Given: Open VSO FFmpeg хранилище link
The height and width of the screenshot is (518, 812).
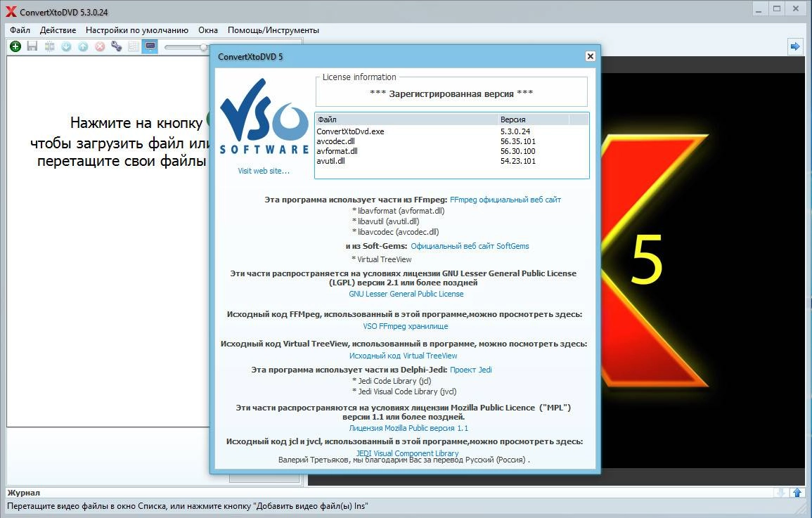Looking at the screenshot, I should [406, 327].
